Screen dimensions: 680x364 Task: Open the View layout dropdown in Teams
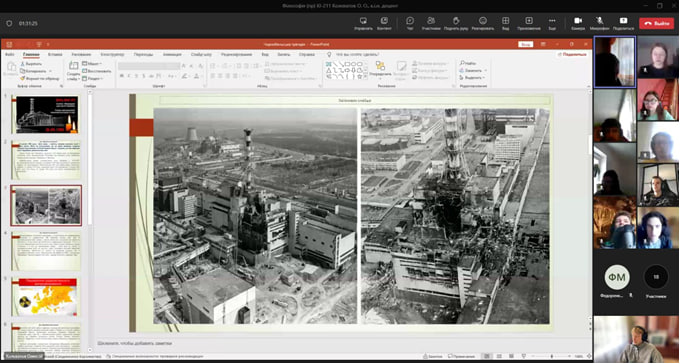pyautogui.click(x=506, y=23)
